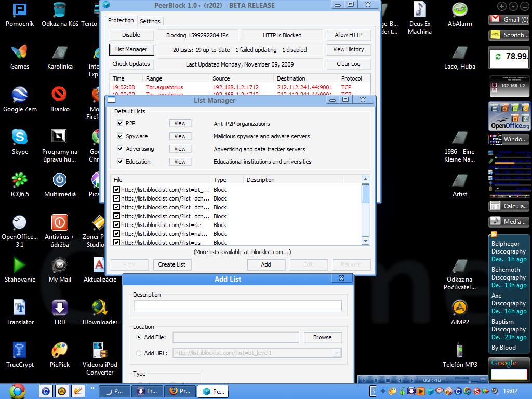The height and width of the screenshot is (399, 532).
Task: Click the Check Updates button
Action: pyautogui.click(x=131, y=64)
